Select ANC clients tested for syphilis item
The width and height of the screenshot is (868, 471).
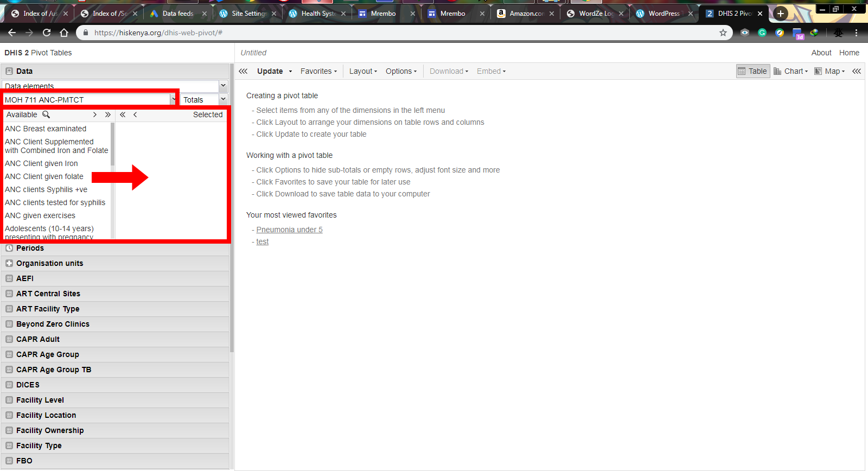(x=55, y=202)
